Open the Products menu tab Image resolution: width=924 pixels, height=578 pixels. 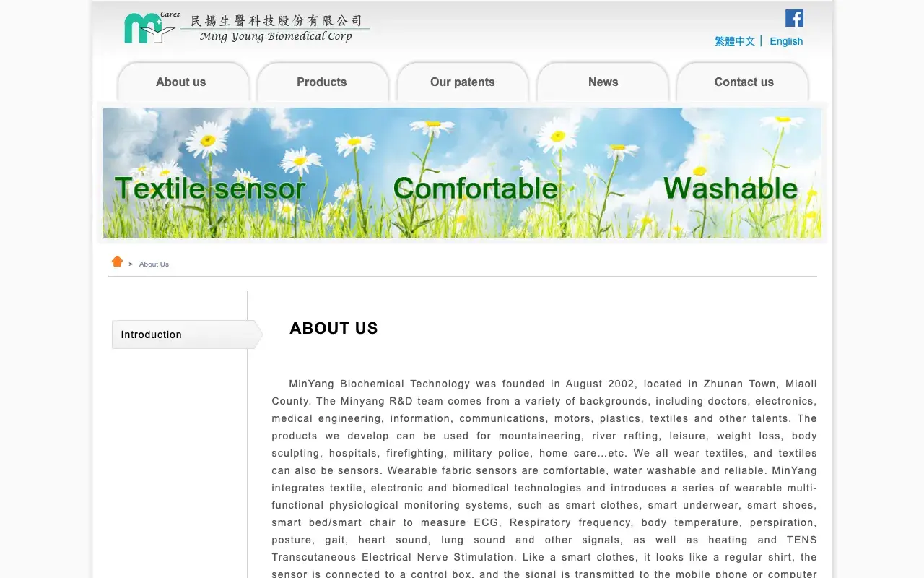[x=323, y=82]
